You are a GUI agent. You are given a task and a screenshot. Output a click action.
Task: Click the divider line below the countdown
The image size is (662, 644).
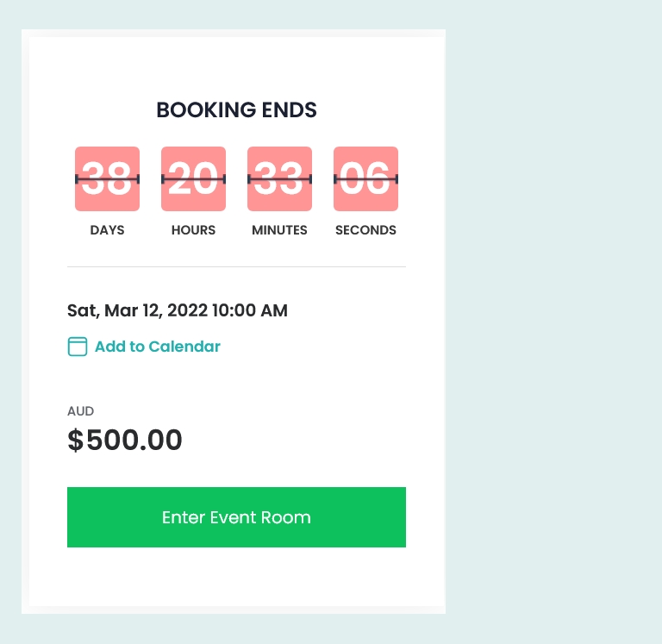[x=236, y=267]
